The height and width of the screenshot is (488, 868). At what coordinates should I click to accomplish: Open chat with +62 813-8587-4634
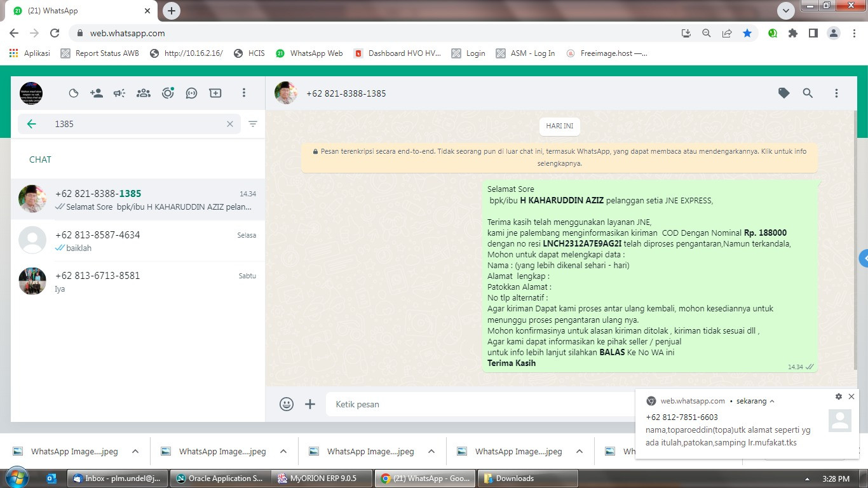pos(138,241)
